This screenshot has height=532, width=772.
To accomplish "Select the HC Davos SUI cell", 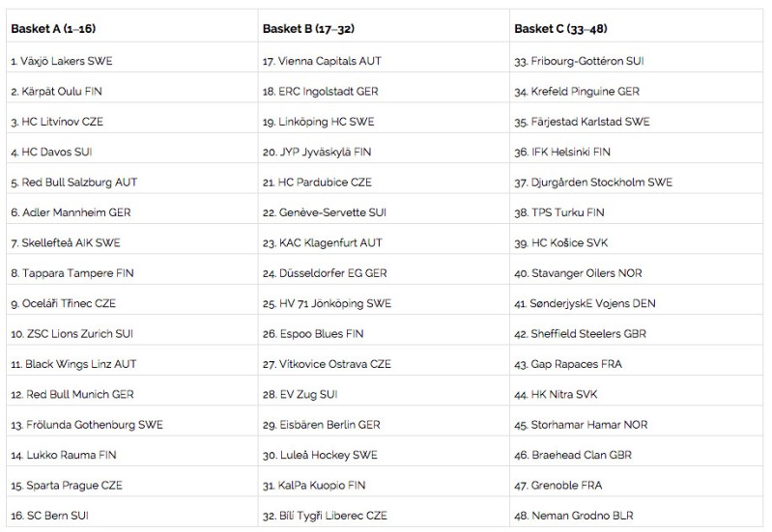I will [52, 152].
